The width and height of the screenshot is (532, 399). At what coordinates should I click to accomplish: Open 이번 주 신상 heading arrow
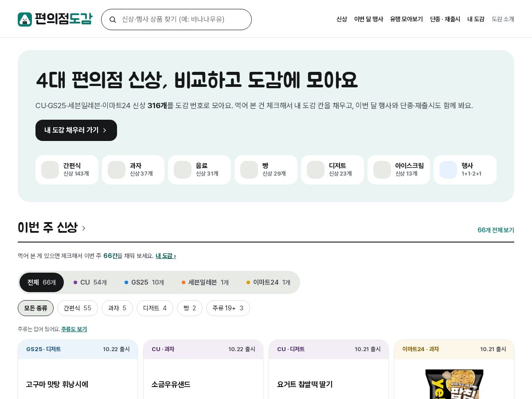(x=84, y=228)
